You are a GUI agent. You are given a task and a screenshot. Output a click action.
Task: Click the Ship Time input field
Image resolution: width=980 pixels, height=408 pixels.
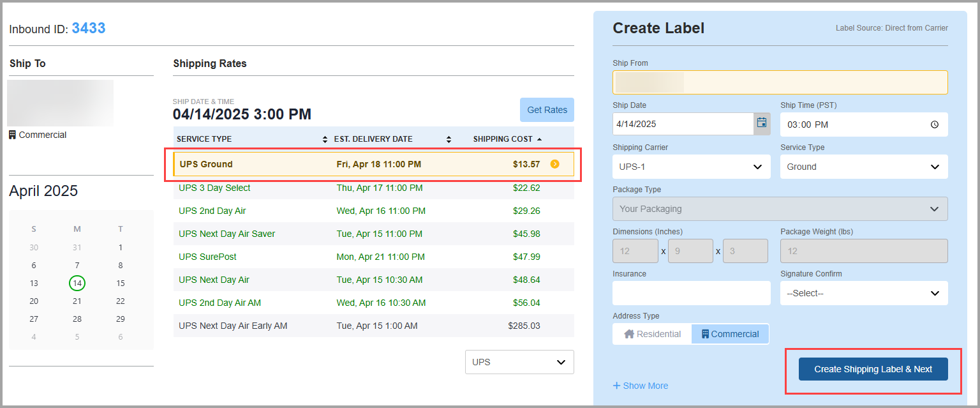click(864, 125)
